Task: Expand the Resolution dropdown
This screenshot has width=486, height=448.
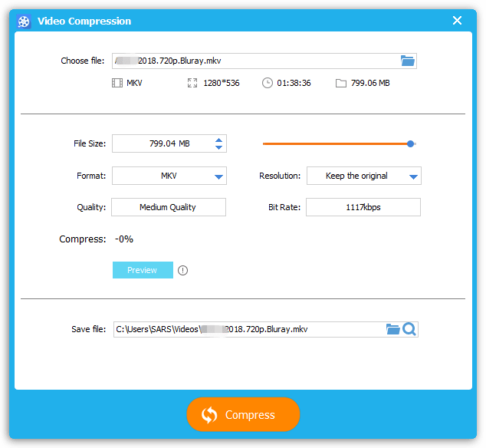Action: pyautogui.click(x=413, y=176)
